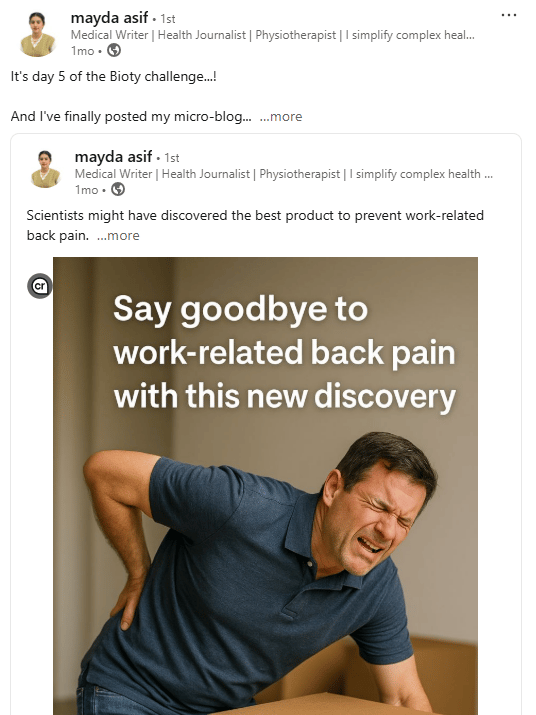The image size is (536, 715).
Task: Open the reshared post's author avatar
Action: [x=45, y=169]
